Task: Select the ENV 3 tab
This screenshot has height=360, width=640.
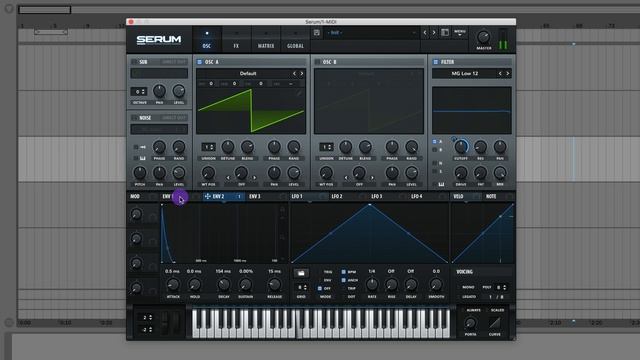Action: (266, 196)
